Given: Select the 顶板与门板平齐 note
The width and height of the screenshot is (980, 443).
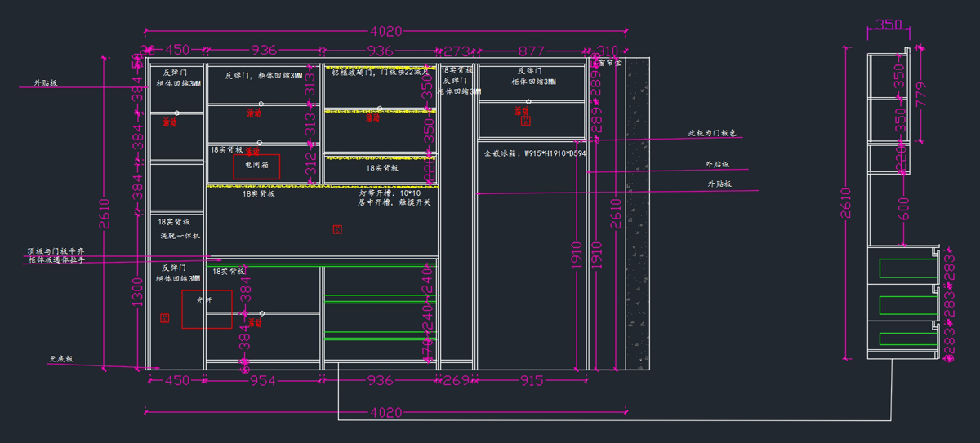Looking at the screenshot, I should [56, 251].
